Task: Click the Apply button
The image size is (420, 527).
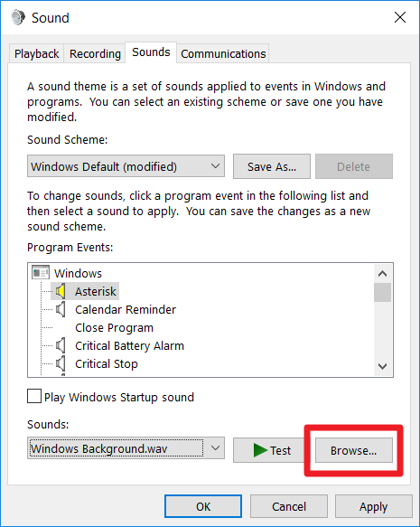Action: point(373,506)
